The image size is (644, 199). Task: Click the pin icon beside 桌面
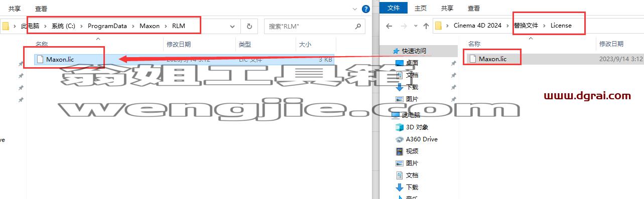click(454, 63)
